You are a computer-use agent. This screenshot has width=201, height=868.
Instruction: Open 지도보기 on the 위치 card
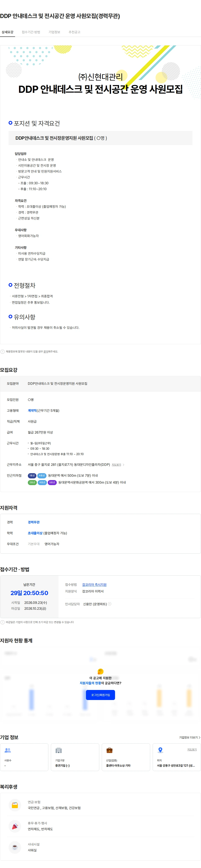[192, 749]
